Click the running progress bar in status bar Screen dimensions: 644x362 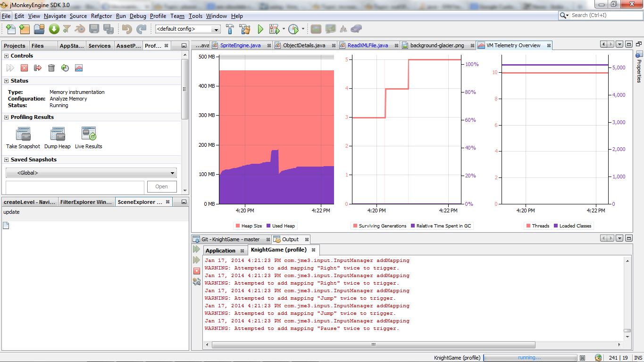point(529,358)
